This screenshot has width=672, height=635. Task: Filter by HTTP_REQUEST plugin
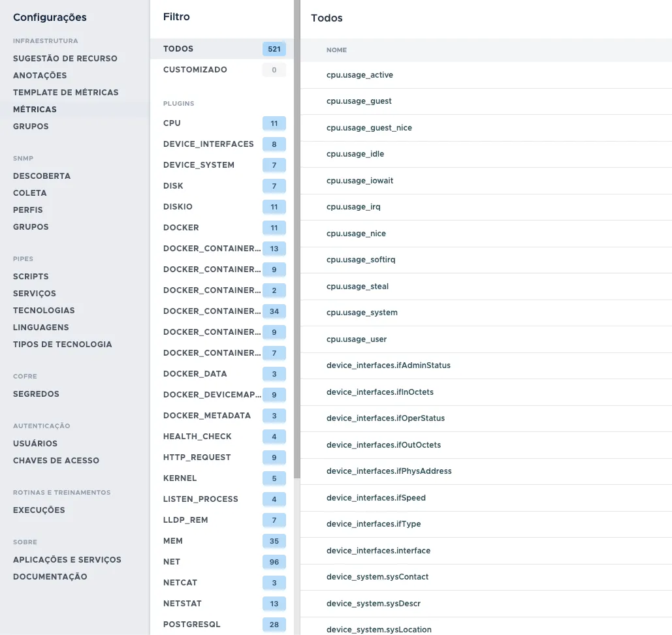tap(222, 457)
